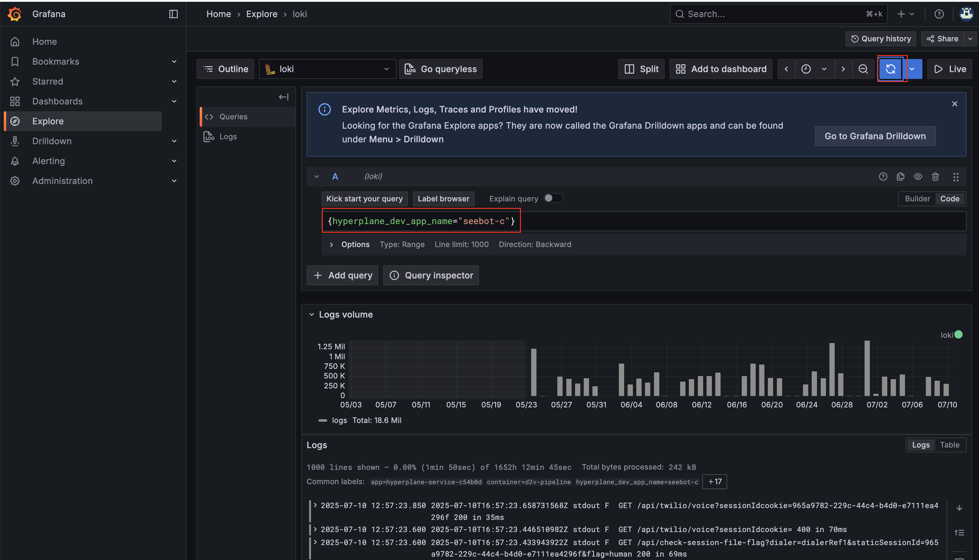
Task: Collapse query A row chevron
Action: (316, 177)
